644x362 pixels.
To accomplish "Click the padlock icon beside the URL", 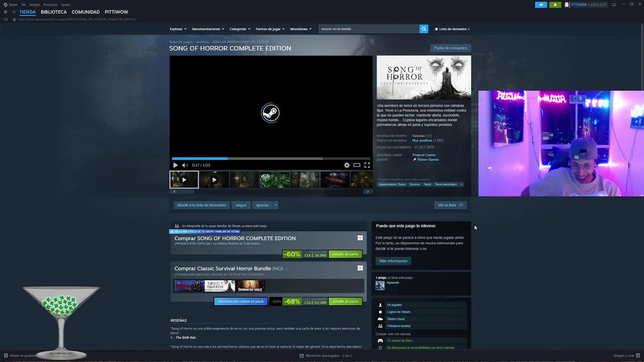I will (15, 19).
